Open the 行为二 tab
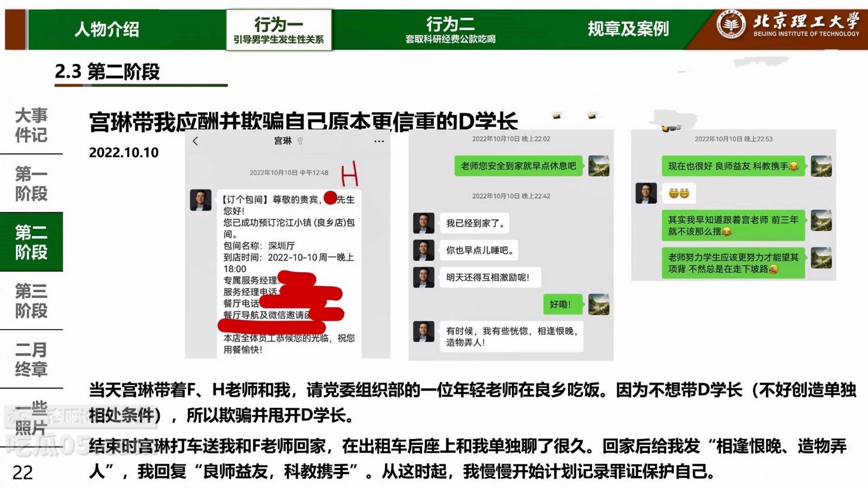 click(x=450, y=30)
